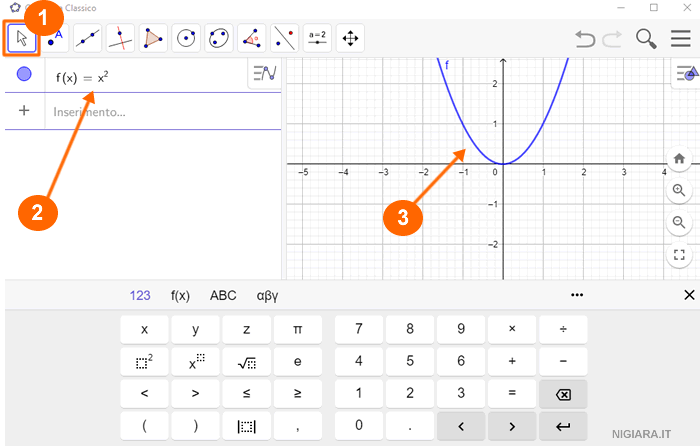Screen dimensions: 700x446
Task: Tap the decimal point key
Action: coord(410,426)
